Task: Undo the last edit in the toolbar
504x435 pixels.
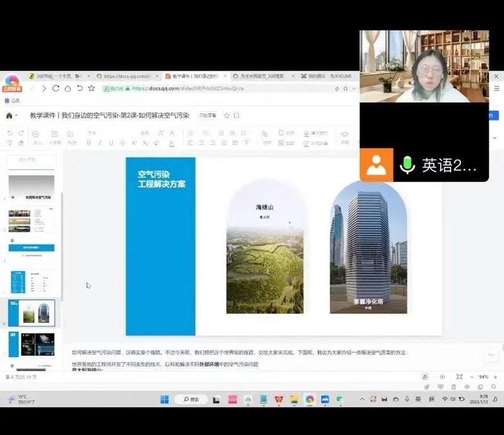Action: pyautogui.click(x=10, y=133)
